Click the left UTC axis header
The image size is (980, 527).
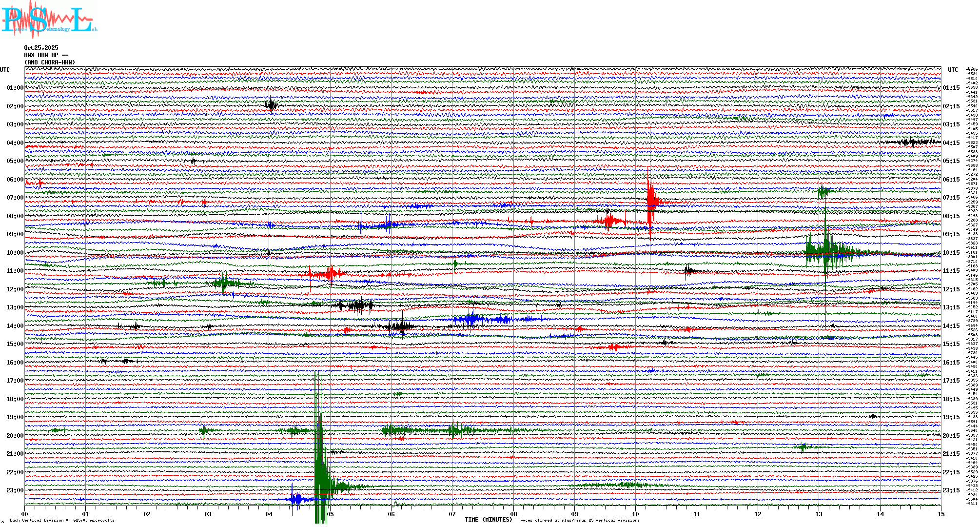(x=5, y=70)
